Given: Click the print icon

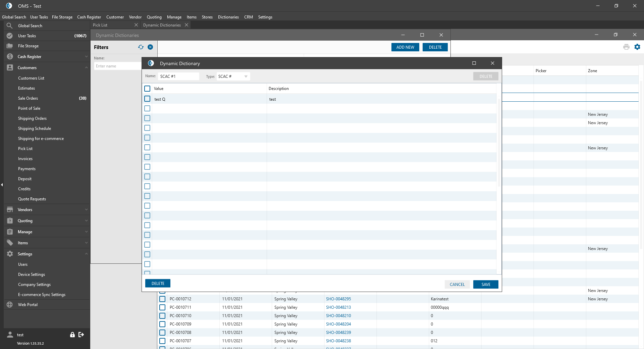Looking at the screenshot, I should (626, 47).
